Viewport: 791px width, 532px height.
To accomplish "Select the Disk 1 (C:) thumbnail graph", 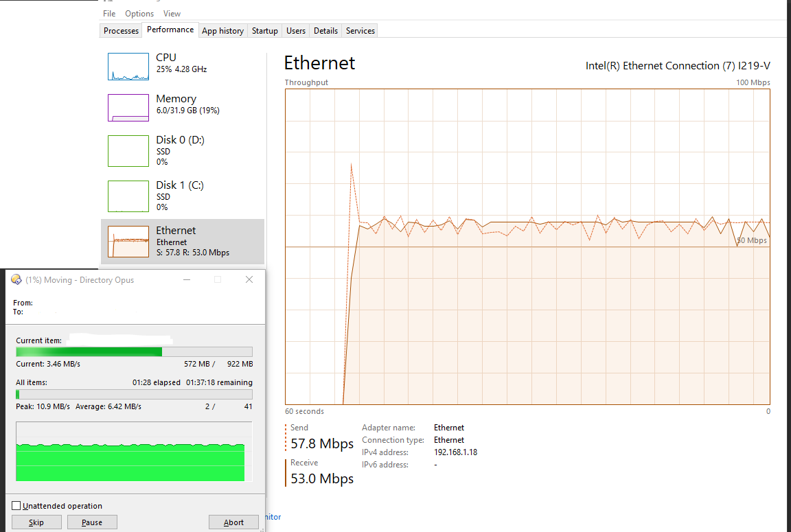I will tap(128, 196).
